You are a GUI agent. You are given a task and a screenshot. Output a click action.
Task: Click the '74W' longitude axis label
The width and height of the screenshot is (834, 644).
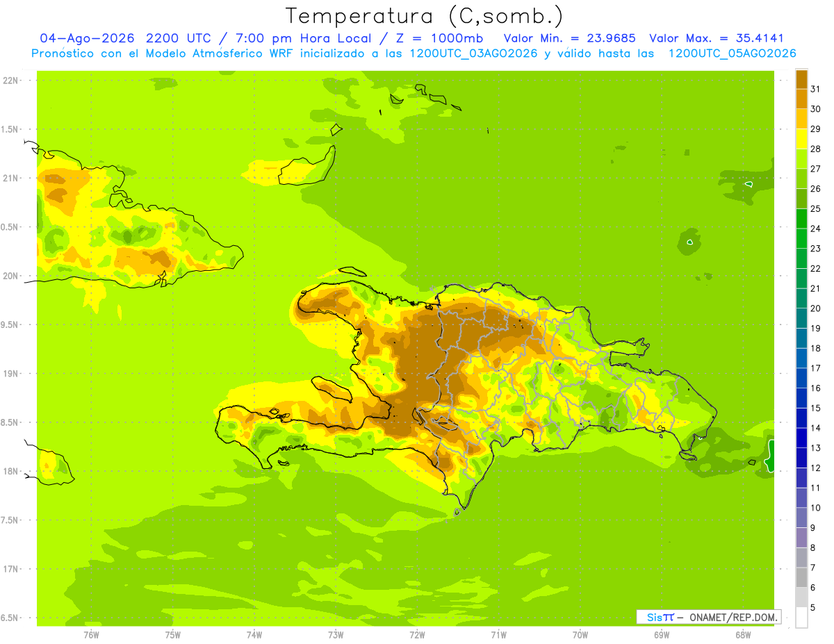coord(254,635)
